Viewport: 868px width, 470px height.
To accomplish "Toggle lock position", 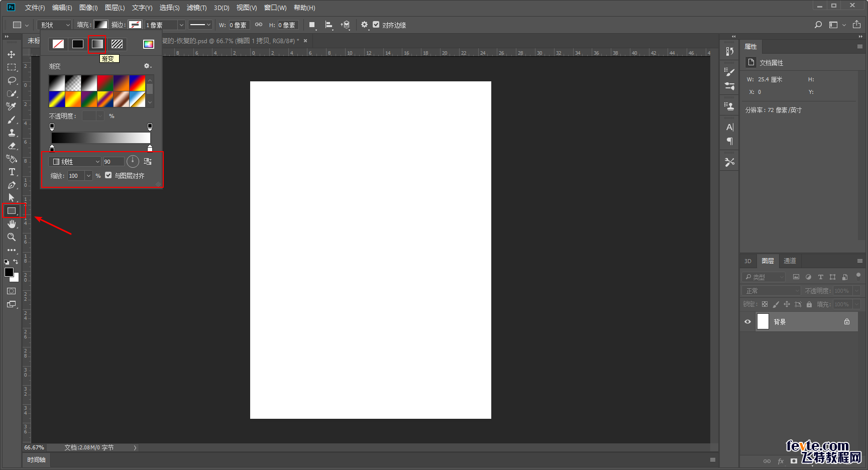I will coord(787,304).
